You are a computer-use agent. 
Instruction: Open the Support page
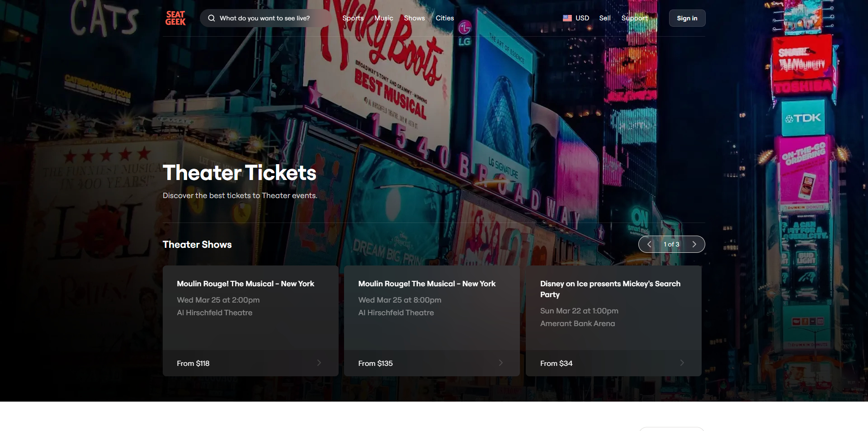[635, 18]
